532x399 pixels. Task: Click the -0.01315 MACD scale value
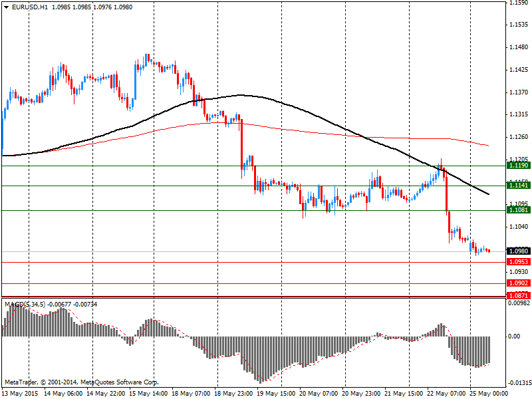[x=519, y=383]
